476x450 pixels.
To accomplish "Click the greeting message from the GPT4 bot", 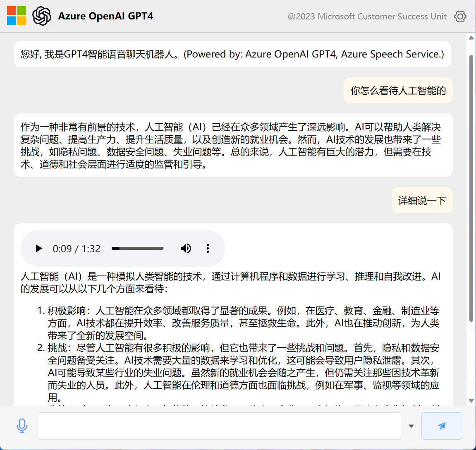I will coord(232,54).
